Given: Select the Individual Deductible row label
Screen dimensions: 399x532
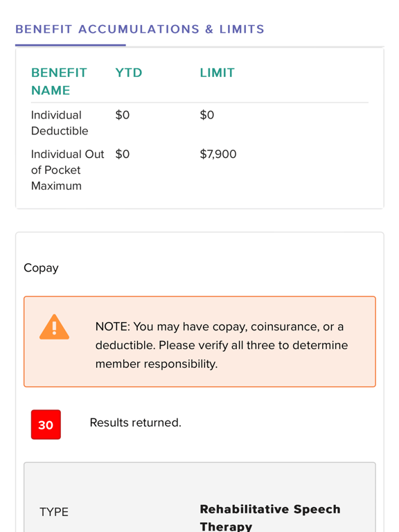Looking at the screenshot, I should [60, 123].
